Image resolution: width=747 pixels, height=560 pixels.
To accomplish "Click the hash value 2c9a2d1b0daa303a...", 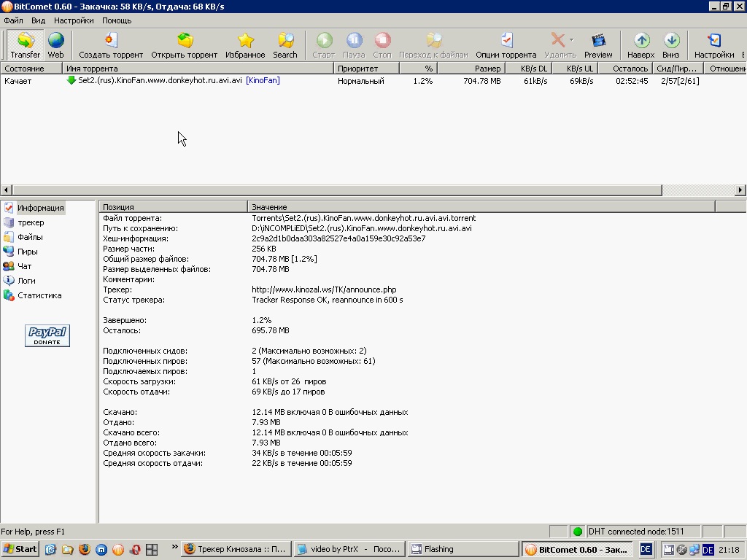I will click(x=338, y=238).
